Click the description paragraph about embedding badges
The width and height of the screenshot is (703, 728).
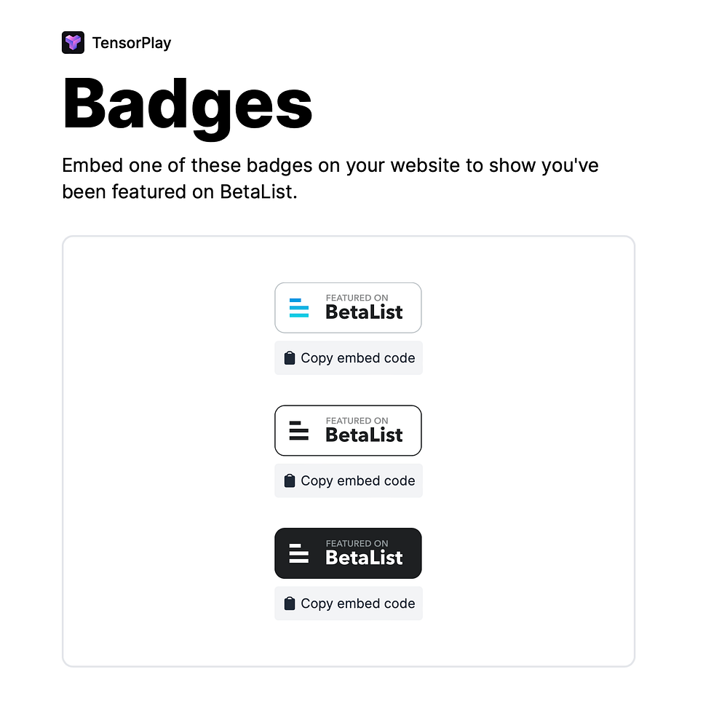tap(330, 178)
